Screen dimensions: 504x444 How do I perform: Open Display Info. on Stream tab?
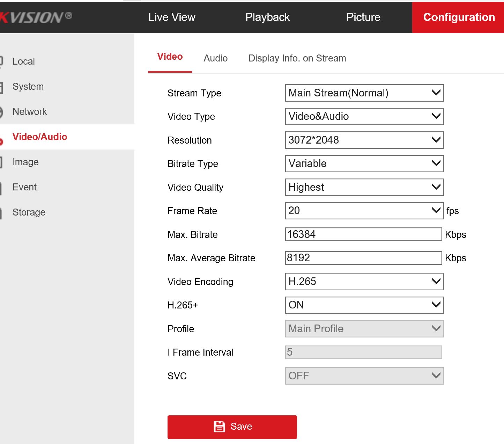pyautogui.click(x=297, y=58)
